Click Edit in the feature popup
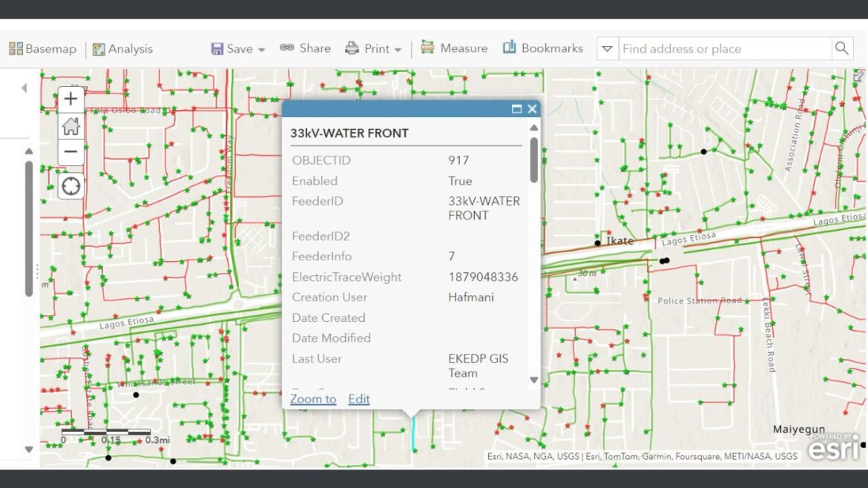Image resolution: width=868 pixels, height=488 pixels. 358,399
